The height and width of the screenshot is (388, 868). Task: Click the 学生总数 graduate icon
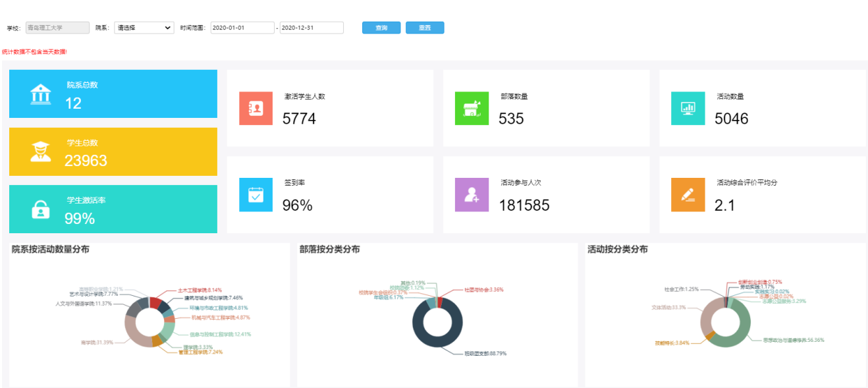41,152
